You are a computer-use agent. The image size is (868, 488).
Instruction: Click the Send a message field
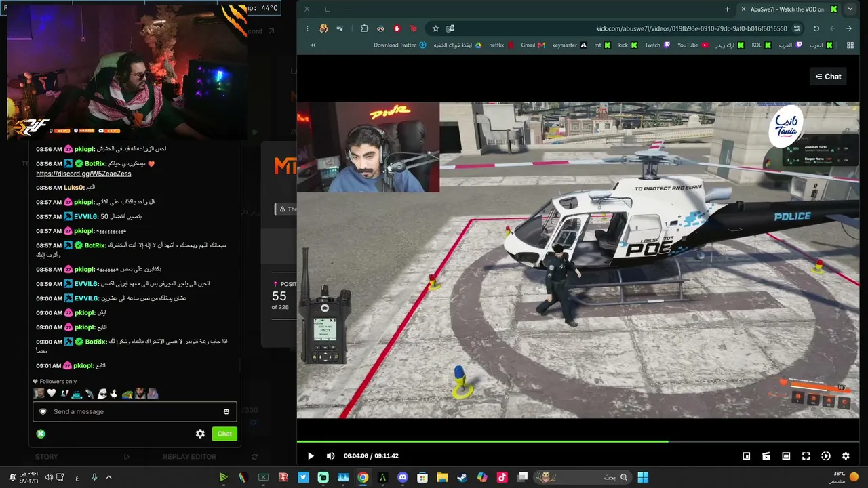135,411
